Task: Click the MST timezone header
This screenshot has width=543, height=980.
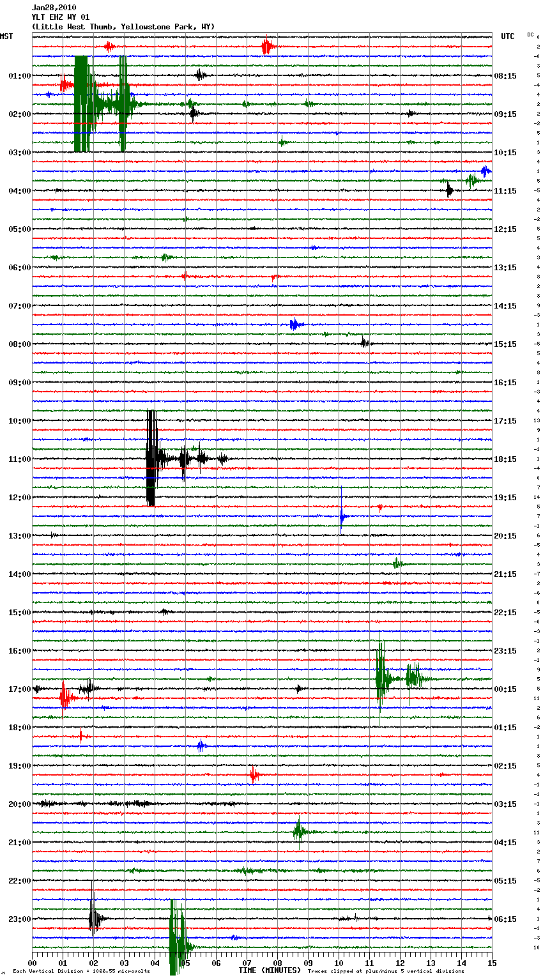Action: (6, 36)
